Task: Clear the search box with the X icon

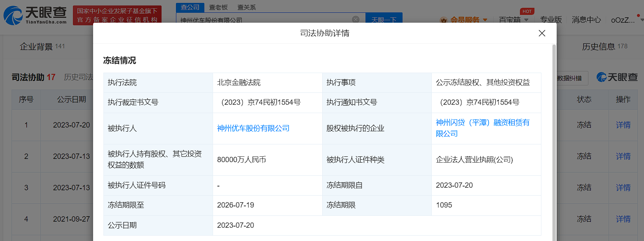Action: point(356,19)
